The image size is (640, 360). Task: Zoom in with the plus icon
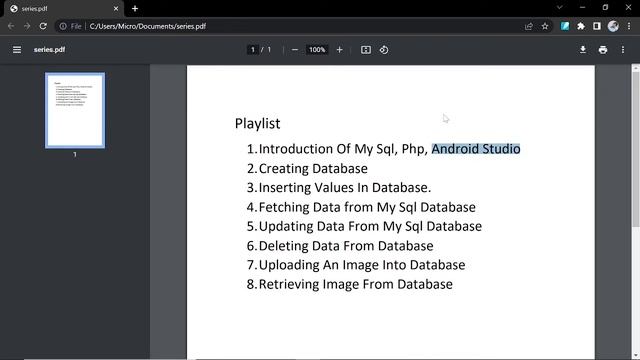339,50
